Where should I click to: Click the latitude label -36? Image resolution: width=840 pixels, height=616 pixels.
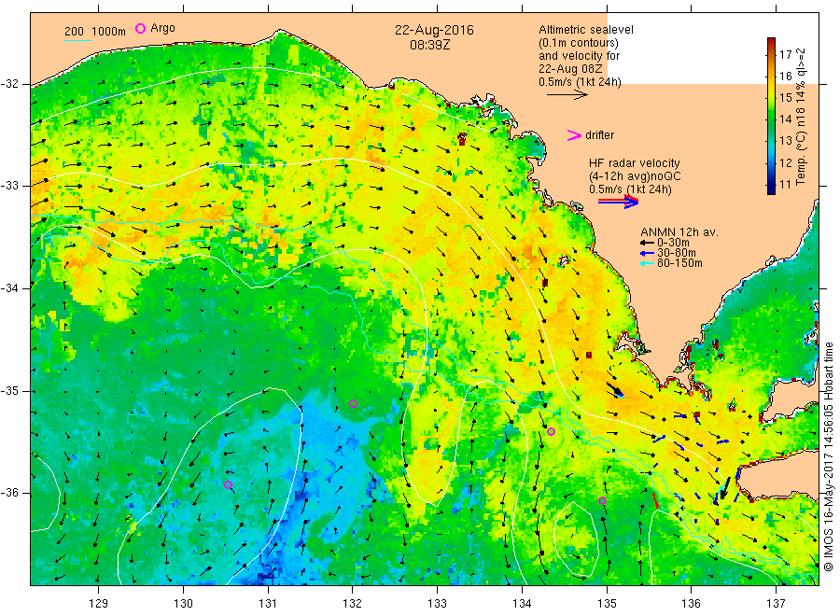pyautogui.click(x=9, y=493)
